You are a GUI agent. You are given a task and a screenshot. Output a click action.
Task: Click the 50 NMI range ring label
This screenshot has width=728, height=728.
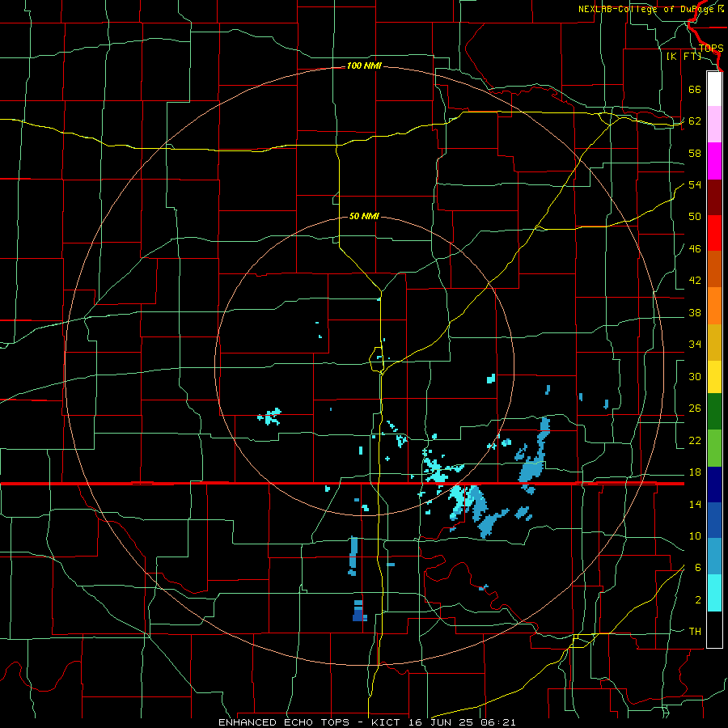pyautogui.click(x=364, y=216)
